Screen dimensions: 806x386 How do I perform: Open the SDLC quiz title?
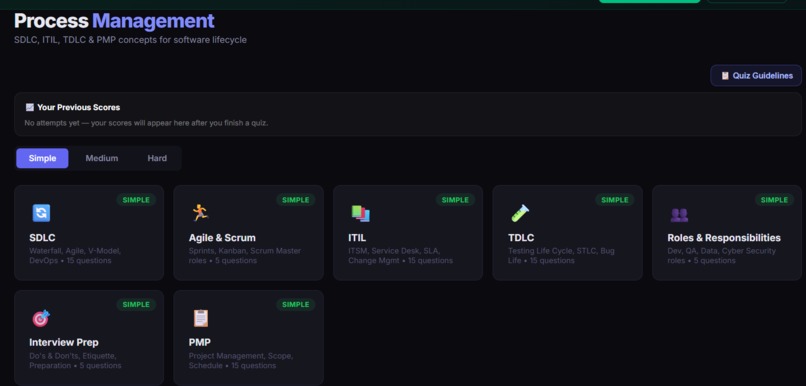tap(42, 238)
